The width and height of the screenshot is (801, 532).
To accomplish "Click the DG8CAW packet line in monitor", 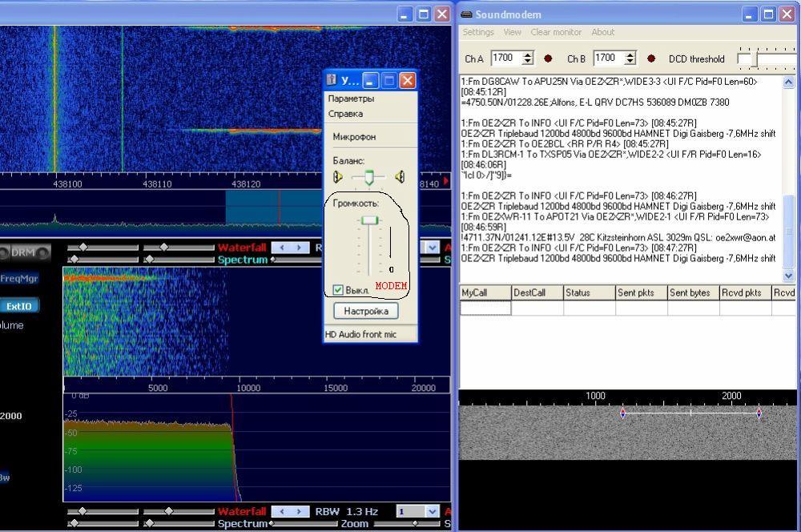I will click(609, 81).
